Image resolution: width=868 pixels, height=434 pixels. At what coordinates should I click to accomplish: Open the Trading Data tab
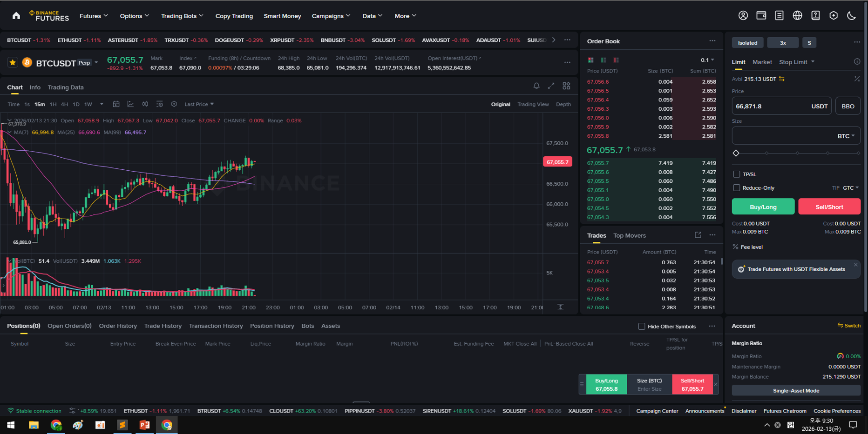click(x=66, y=87)
